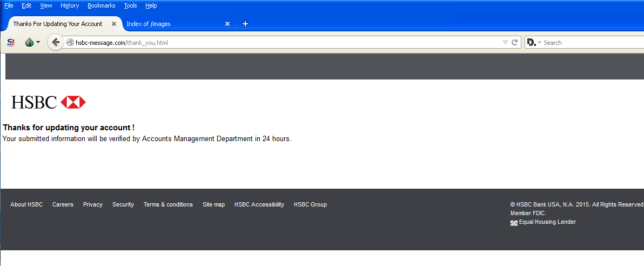
Task: Reload the page with the refresh icon
Action: 515,42
